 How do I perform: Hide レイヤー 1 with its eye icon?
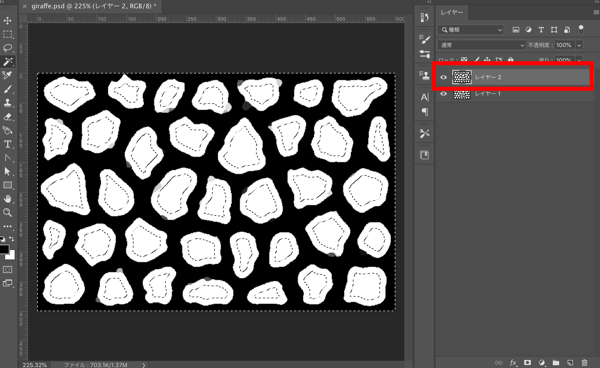coord(443,94)
